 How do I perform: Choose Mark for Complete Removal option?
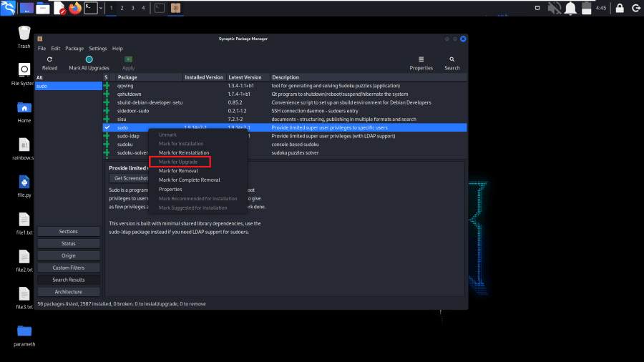(190, 180)
